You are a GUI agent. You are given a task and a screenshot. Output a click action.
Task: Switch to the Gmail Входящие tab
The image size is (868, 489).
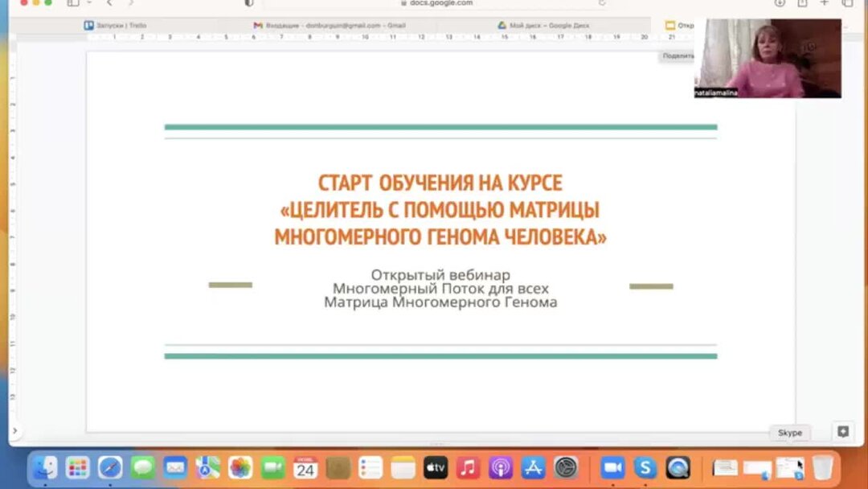pos(330,25)
